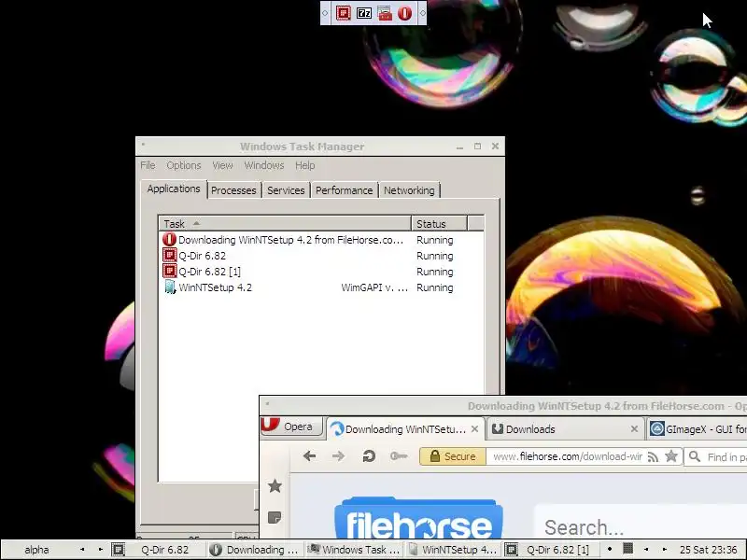Viewport: 747px width, 560px height.
Task: Switch to Q-Dir 6.82 in taskbar
Action: click(158, 550)
